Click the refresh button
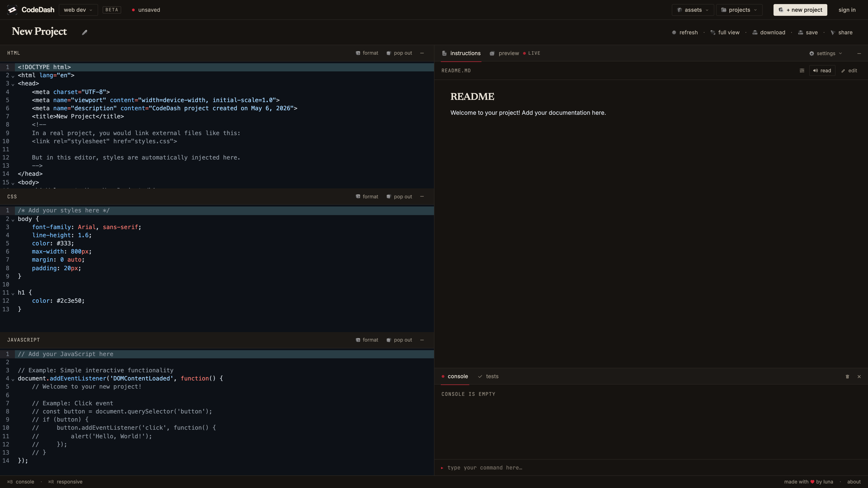Viewport: 868px width, 488px height. (x=685, y=32)
